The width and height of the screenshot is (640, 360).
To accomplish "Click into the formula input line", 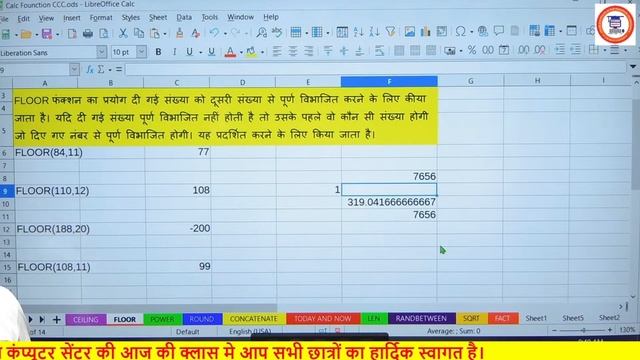I will (x=376, y=69).
